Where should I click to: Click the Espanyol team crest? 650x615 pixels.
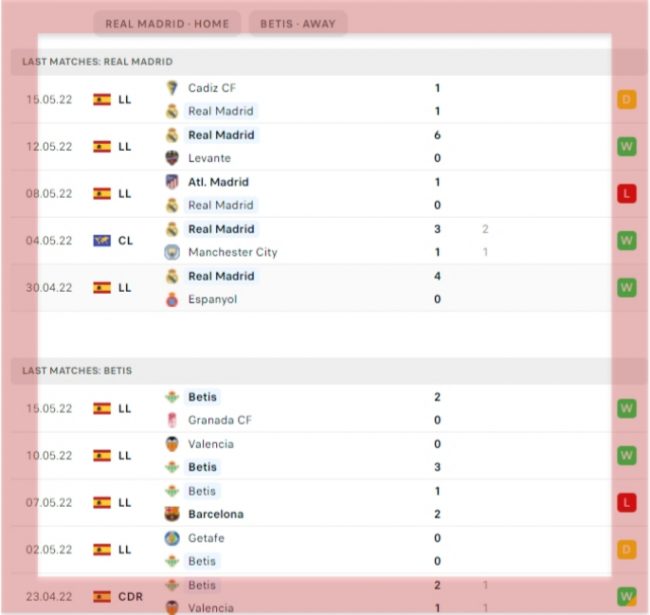click(172, 299)
